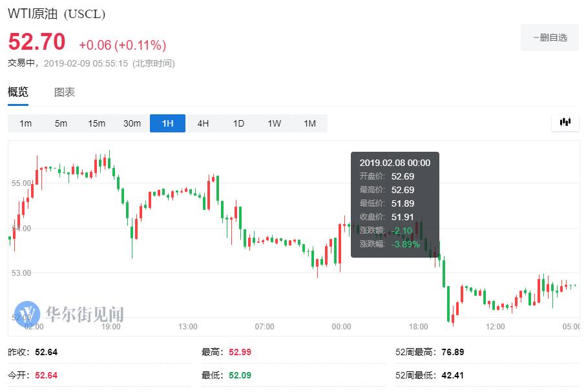Screen dimensions: 586x392
Task: Switch to 1W weekly view
Action: click(x=274, y=123)
